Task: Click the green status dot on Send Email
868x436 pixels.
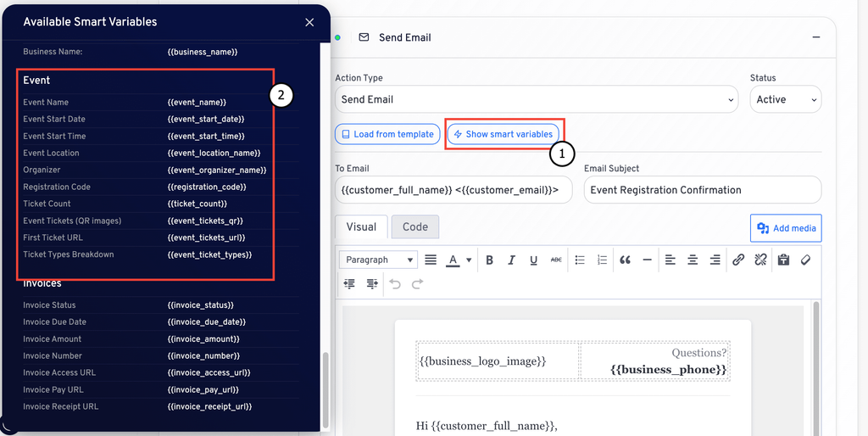Action: click(x=337, y=37)
